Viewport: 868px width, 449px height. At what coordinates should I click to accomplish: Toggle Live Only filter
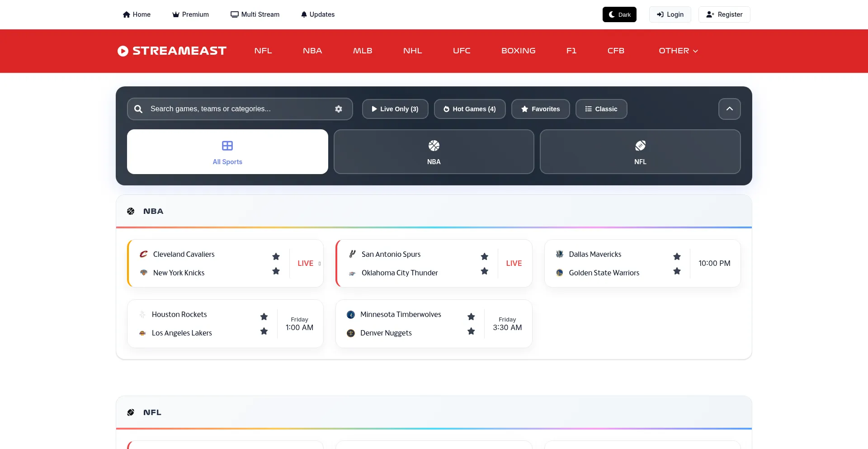coord(395,109)
